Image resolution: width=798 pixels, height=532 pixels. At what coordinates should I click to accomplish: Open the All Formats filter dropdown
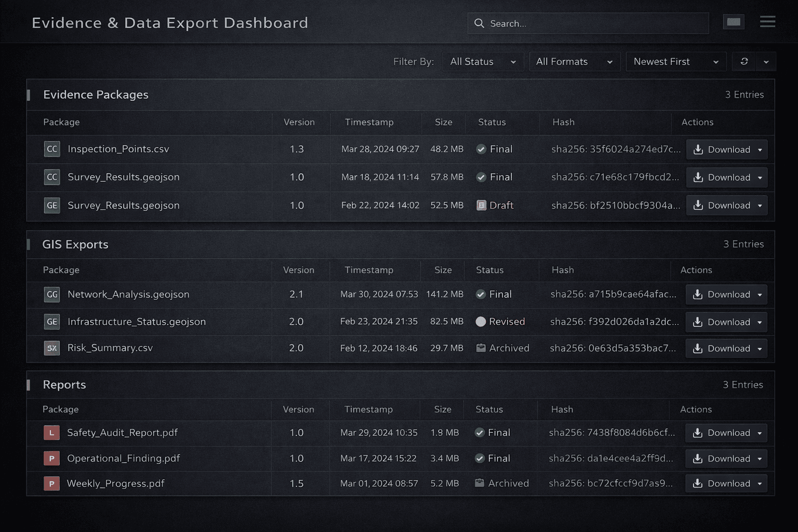point(575,61)
